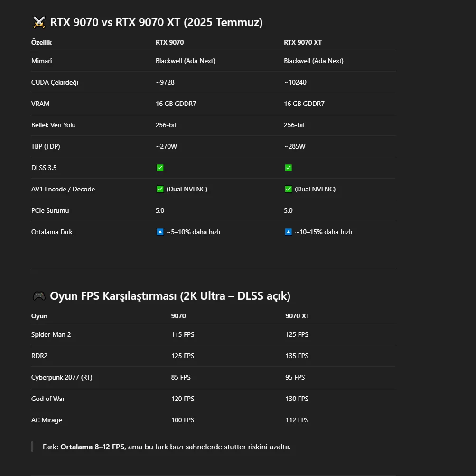Click the blue up arrow beside ~5–10% daha hızlı
The width and height of the screenshot is (476, 476).
(x=160, y=232)
